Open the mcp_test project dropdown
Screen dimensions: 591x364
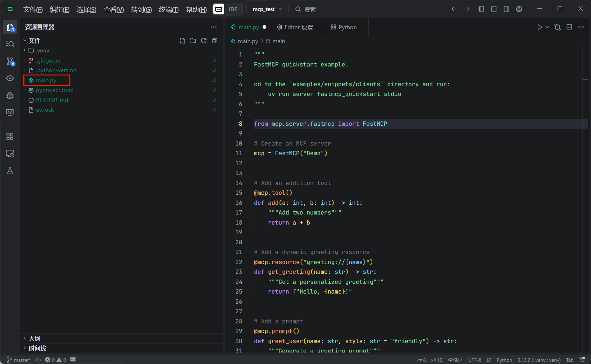(x=267, y=9)
